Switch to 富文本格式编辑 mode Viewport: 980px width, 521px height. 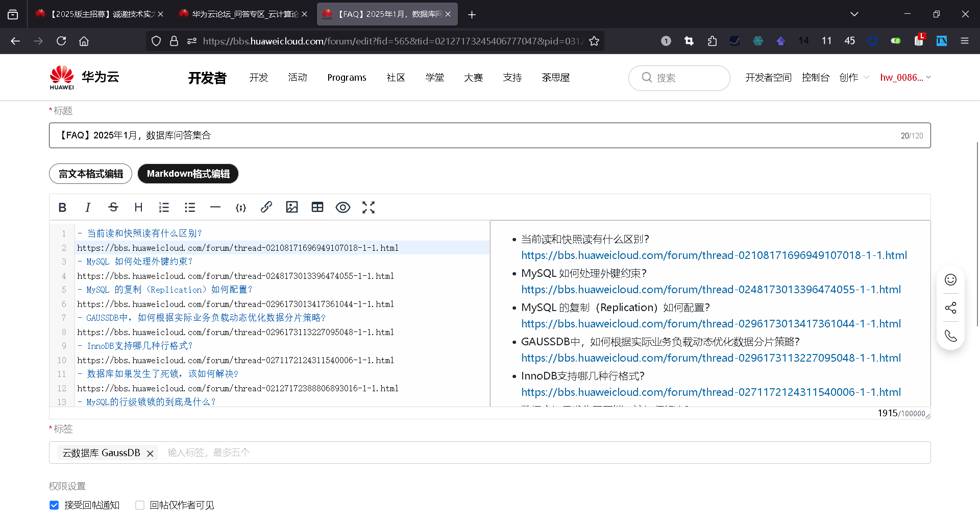pyautogui.click(x=90, y=174)
